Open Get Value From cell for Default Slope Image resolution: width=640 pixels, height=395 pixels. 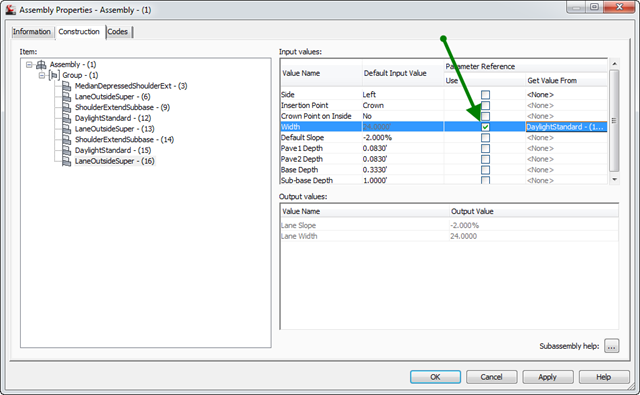pos(566,138)
